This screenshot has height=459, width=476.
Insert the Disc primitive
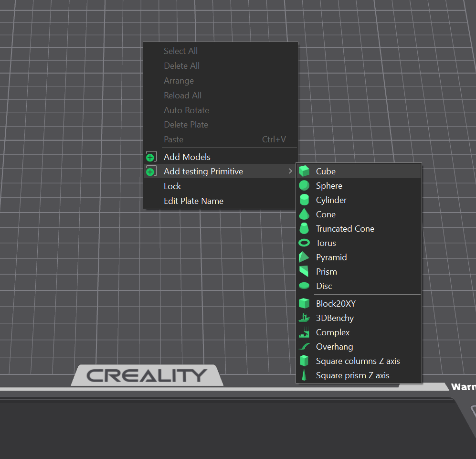(x=324, y=286)
